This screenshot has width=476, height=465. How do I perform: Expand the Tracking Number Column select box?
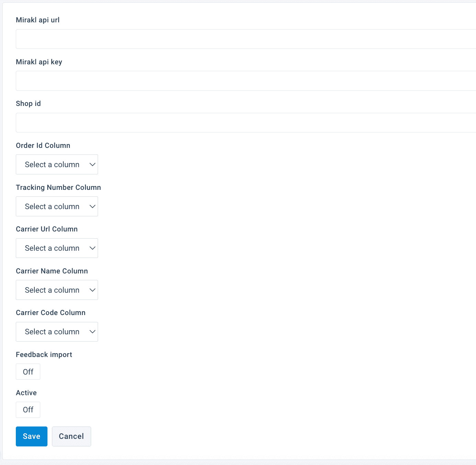point(57,206)
